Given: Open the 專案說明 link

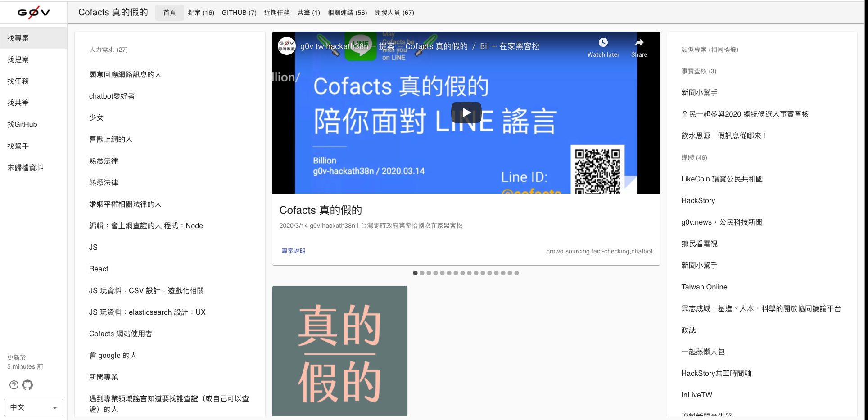Looking at the screenshot, I should [293, 251].
